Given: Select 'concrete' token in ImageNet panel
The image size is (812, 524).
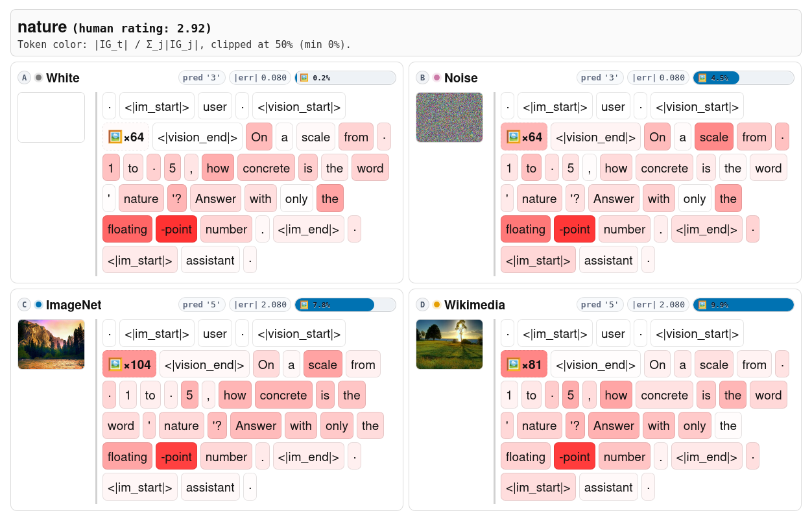Looking at the screenshot, I should tap(283, 395).
